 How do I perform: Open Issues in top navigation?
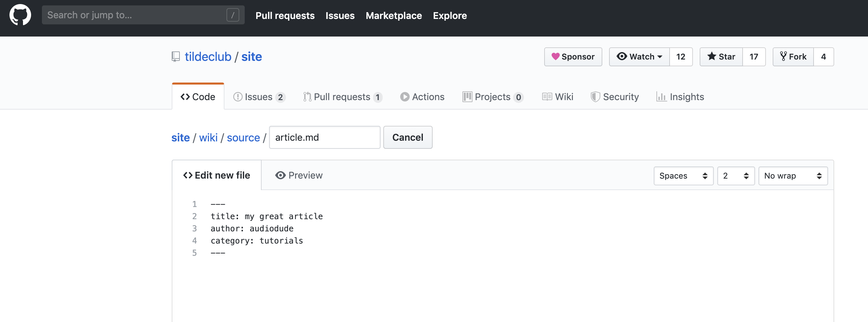pyautogui.click(x=340, y=16)
